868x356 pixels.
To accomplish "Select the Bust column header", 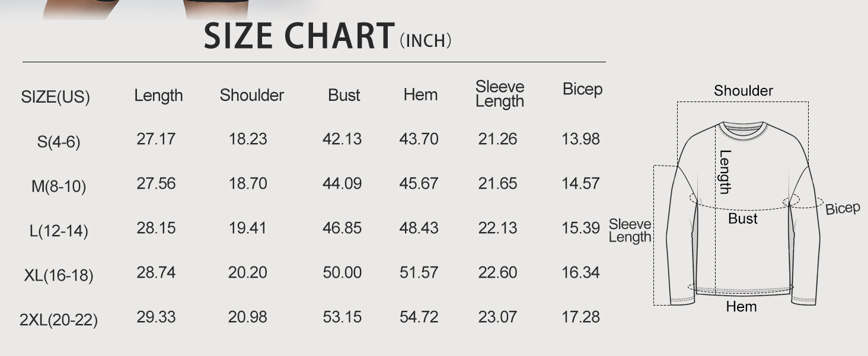I will pos(344,96).
